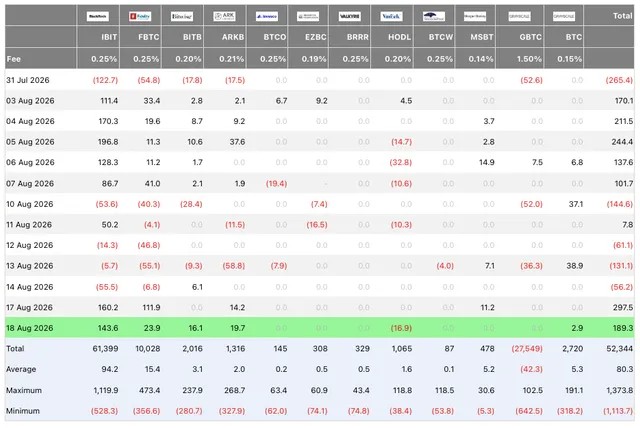Image resolution: width=640 pixels, height=428 pixels.
Task: Select the HODL column header
Action: (x=399, y=37)
